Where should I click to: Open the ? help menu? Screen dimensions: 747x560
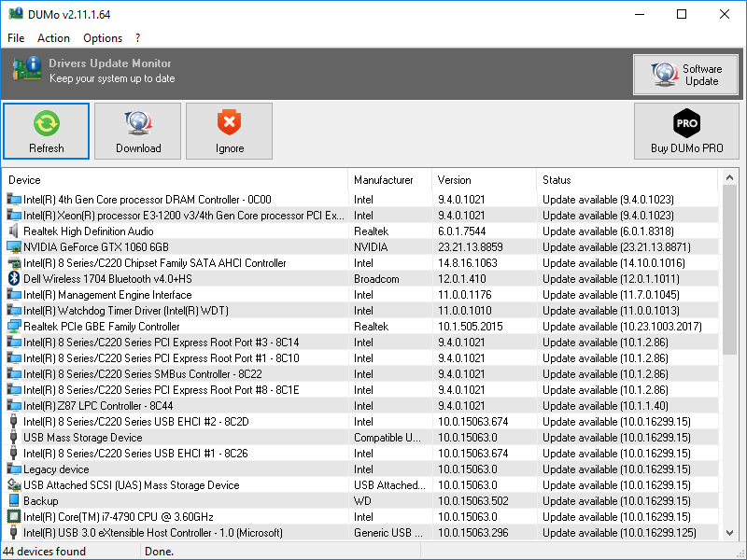138,38
